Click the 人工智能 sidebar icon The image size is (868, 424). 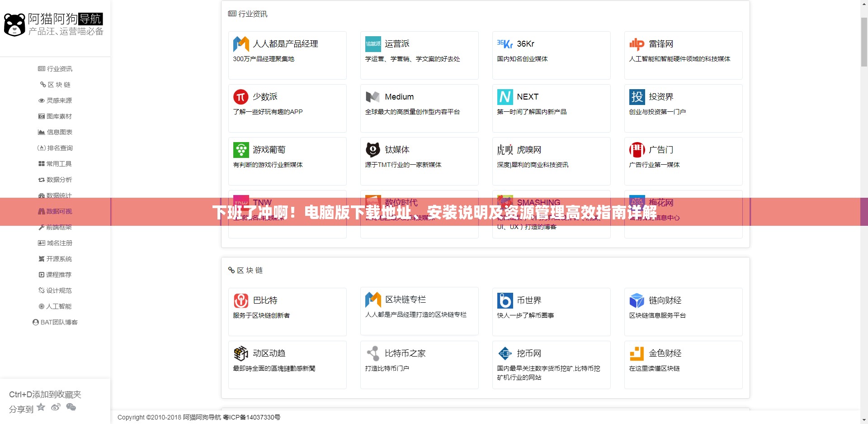(42, 306)
